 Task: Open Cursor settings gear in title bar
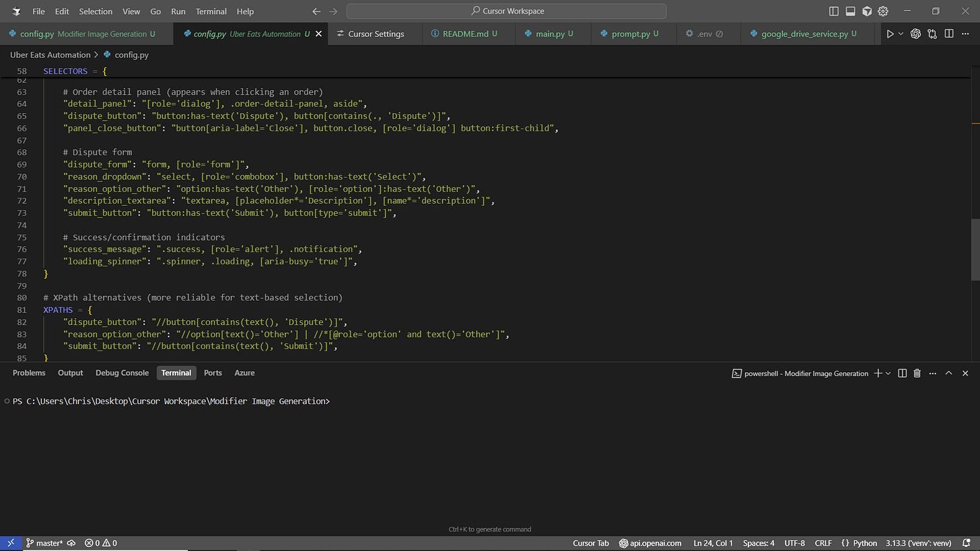tap(883, 11)
